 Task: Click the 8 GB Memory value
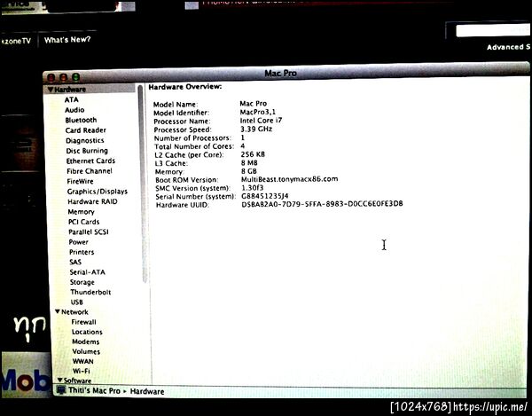[249, 171]
